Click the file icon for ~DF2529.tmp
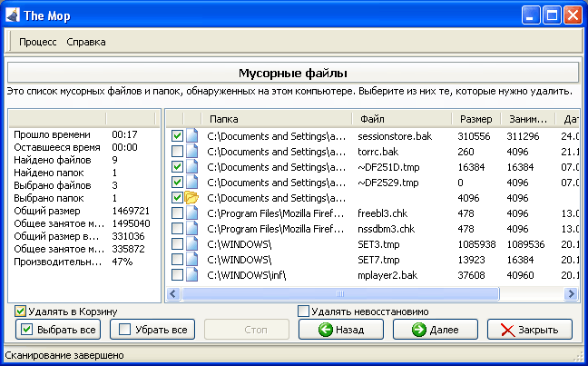Screen dimensions: 588x366 tap(192, 182)
